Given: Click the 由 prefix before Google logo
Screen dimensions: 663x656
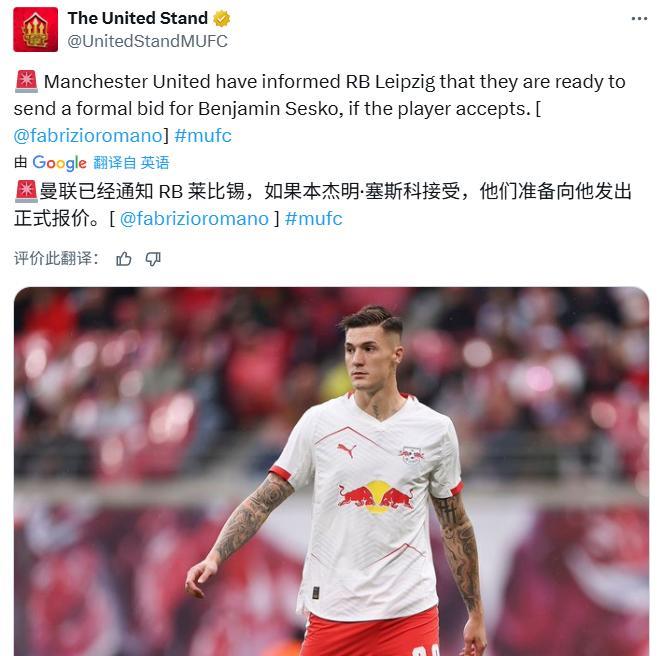Looking at the screenshot, I should coord(21,162).
